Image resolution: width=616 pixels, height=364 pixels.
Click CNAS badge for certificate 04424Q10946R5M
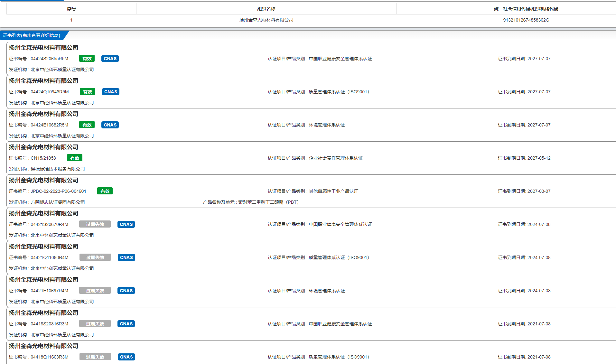[111, 92]
